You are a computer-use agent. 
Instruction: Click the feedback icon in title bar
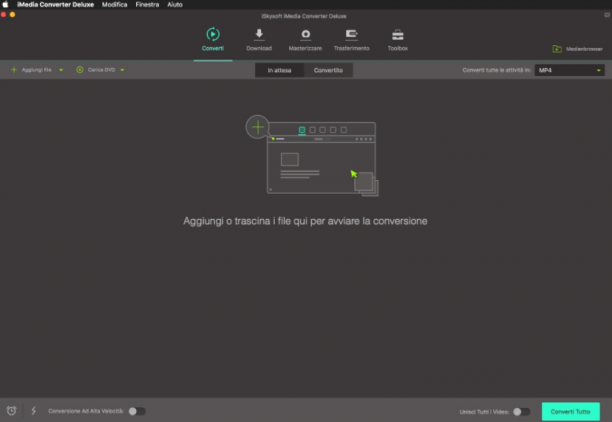click(x=607, y=15)
